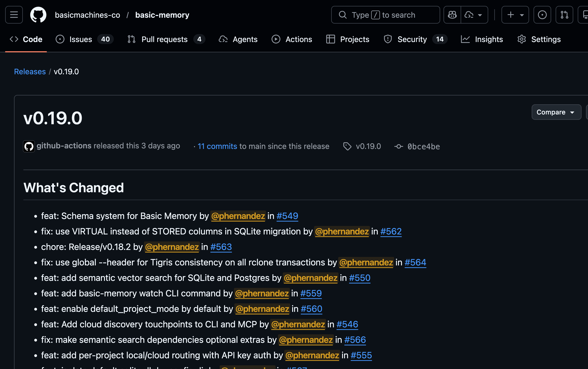This screenshot has width=588, height=369.
Task: Open pull request #560
Action: tap(311, 309)
